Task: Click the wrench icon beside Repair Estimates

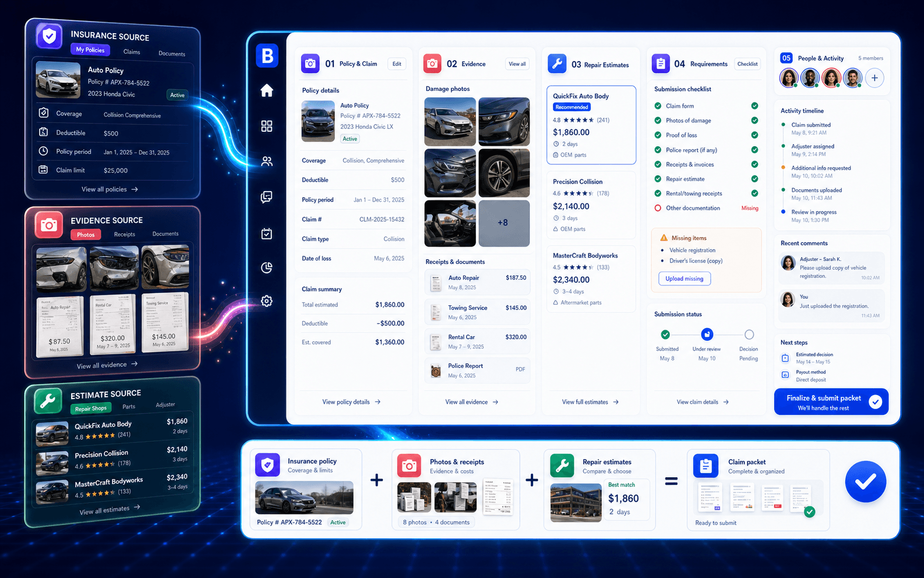Action: 557,64
